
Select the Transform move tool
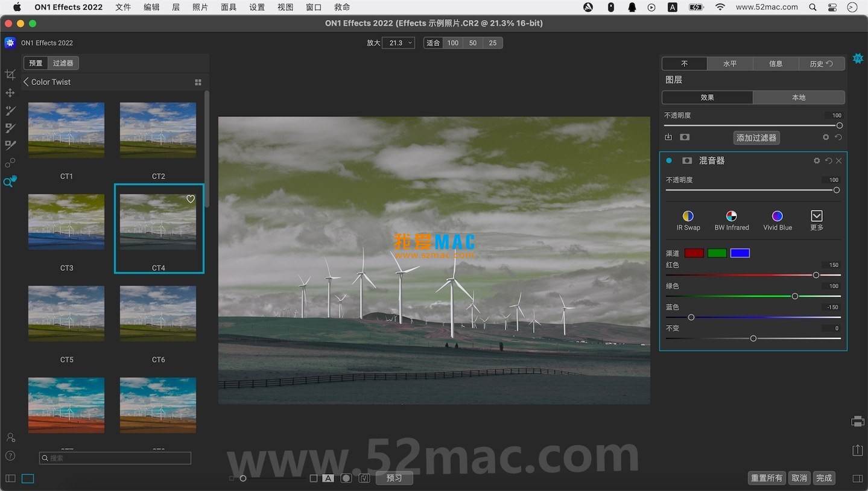[x=10, y=93]
